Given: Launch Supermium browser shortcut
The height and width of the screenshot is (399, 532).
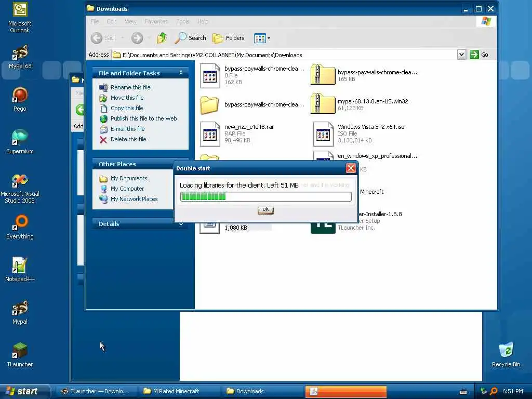Looking at the screenshot, I should point(20,142).
